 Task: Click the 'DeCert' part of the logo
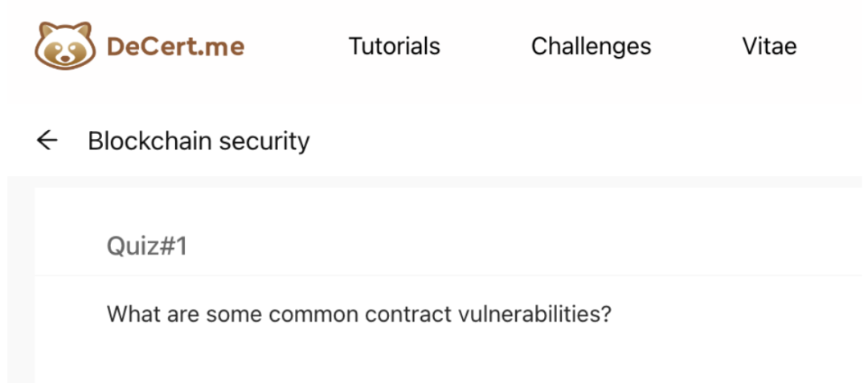(x=145, y=47)
